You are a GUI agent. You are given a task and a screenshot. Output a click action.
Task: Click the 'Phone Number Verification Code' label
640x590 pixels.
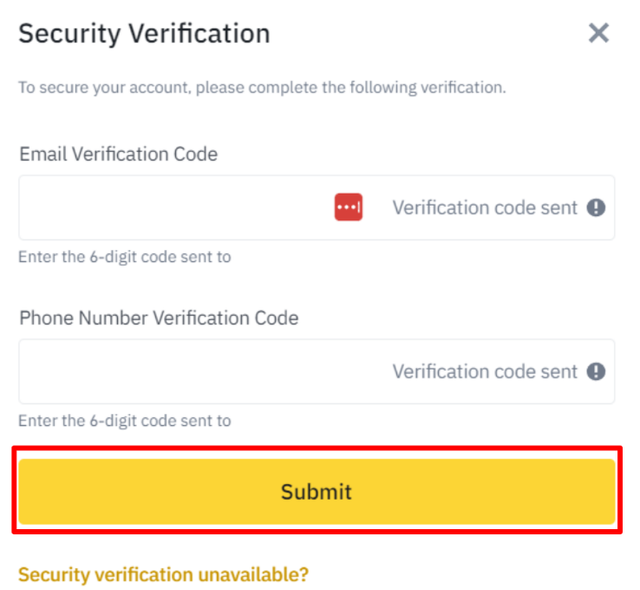point(159,318)
